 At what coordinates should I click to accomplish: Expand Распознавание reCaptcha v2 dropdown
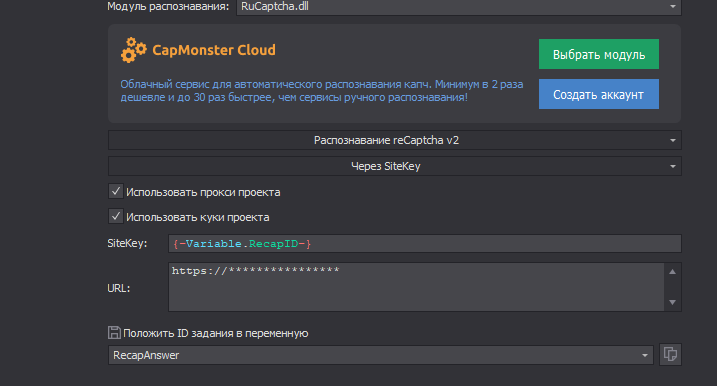395,140
